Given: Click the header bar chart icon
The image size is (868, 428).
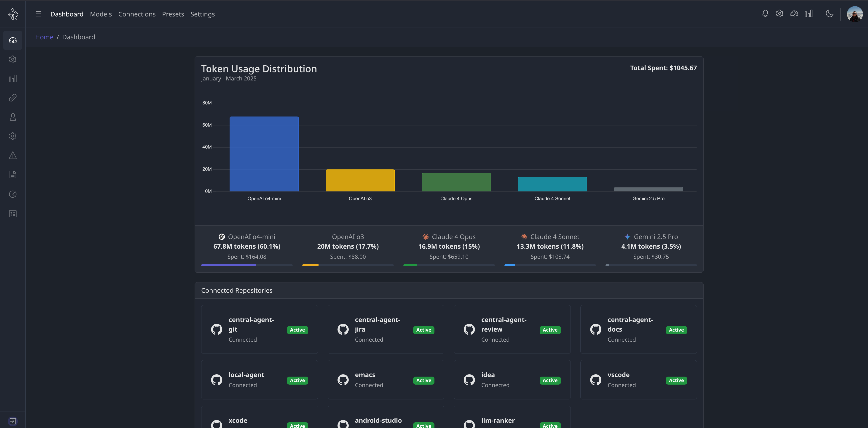Looking at the screenshot, I should [809, 13].
